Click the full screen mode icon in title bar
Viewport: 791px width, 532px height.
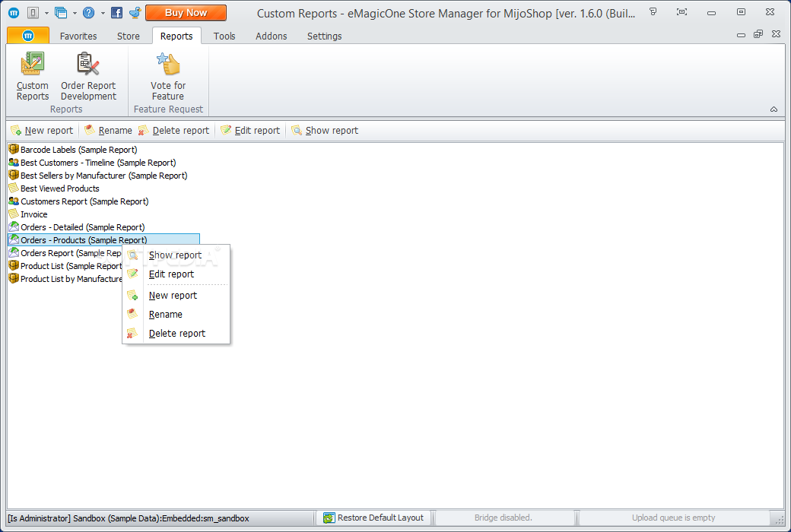[x=681, y=11]
